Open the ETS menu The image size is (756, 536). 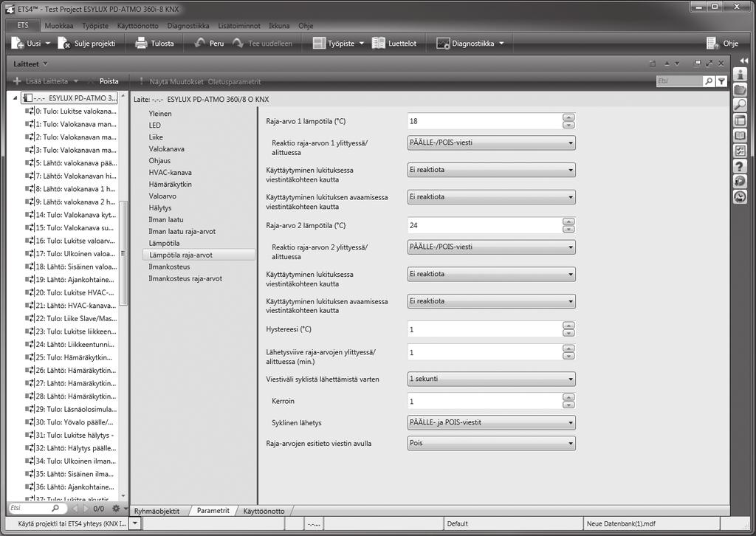point(23,26)
